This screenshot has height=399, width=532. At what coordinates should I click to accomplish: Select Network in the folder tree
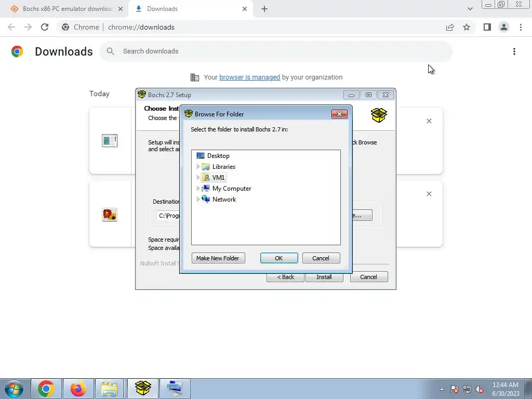point(224,199)
